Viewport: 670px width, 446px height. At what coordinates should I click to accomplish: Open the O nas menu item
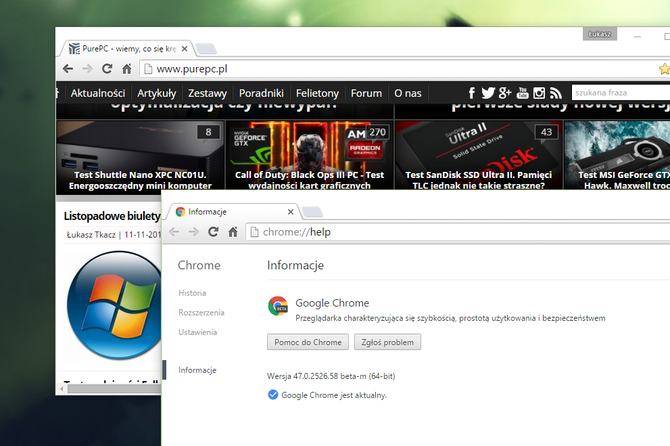[408, 93]
